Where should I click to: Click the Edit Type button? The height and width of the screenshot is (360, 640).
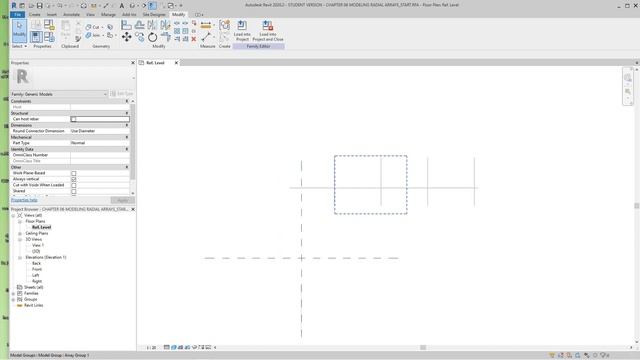point(122,94)
